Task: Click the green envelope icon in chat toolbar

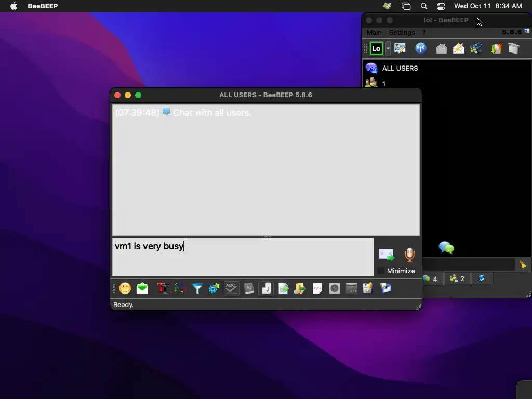Action: click(x=142, y=288)
